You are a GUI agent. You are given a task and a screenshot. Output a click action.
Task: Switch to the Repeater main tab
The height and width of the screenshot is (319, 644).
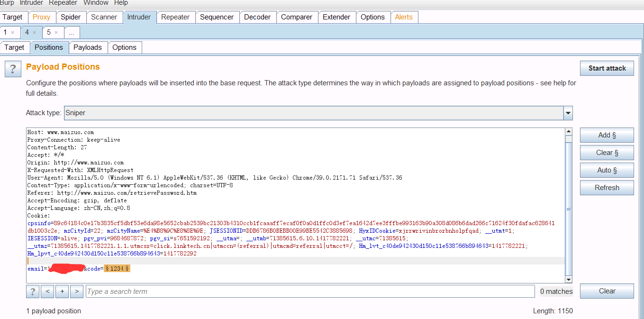175,17
